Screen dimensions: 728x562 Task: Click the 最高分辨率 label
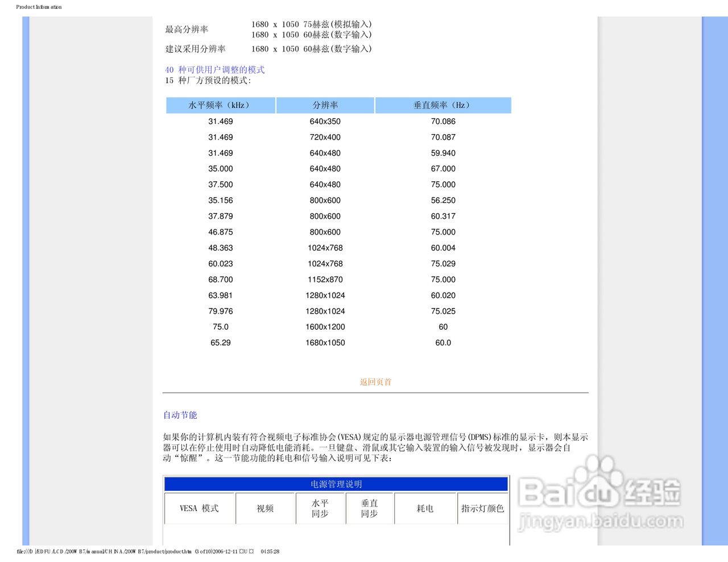coord(187,30)
